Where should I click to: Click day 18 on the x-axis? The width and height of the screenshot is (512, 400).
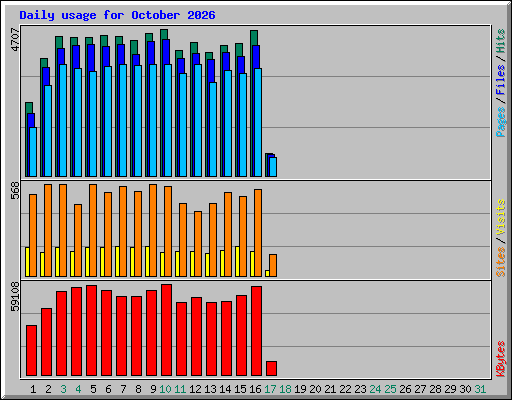coord(285,389)
